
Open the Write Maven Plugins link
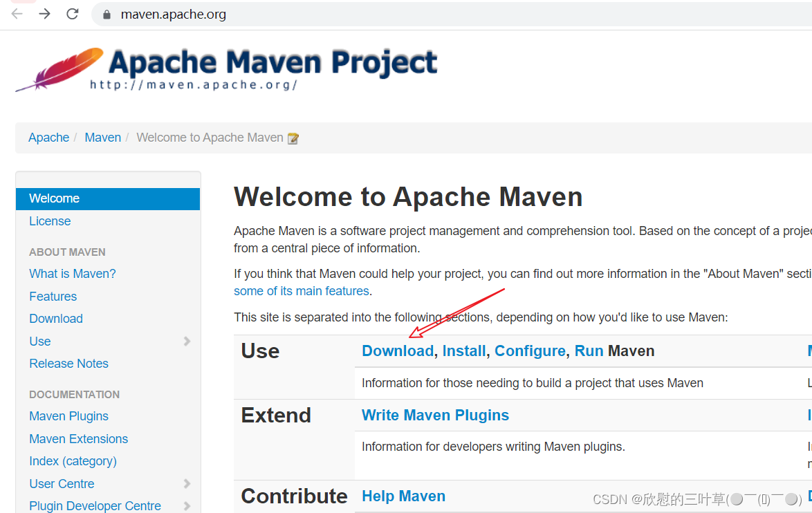[436, 415]
